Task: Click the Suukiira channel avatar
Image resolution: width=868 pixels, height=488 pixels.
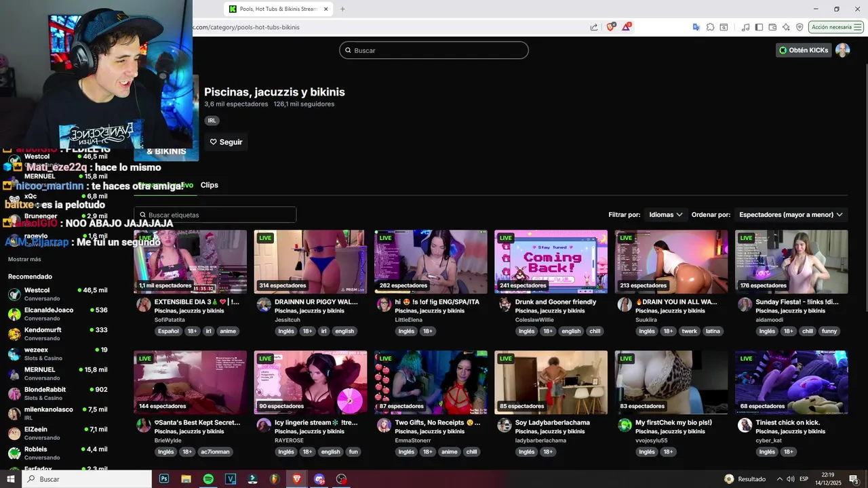Action: pos(625,305)
